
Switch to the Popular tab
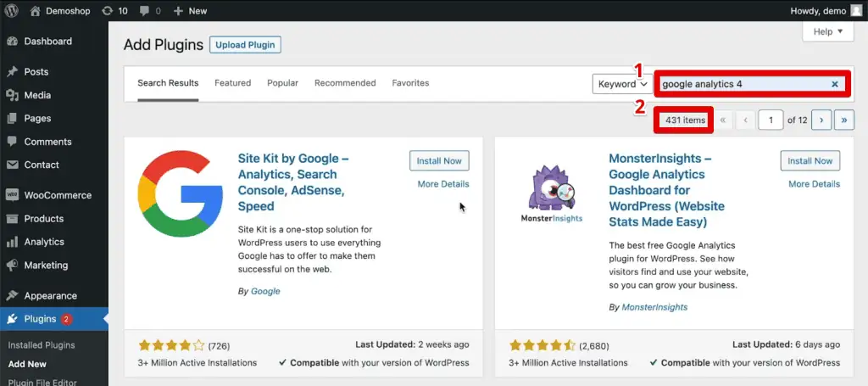[282, 83]
